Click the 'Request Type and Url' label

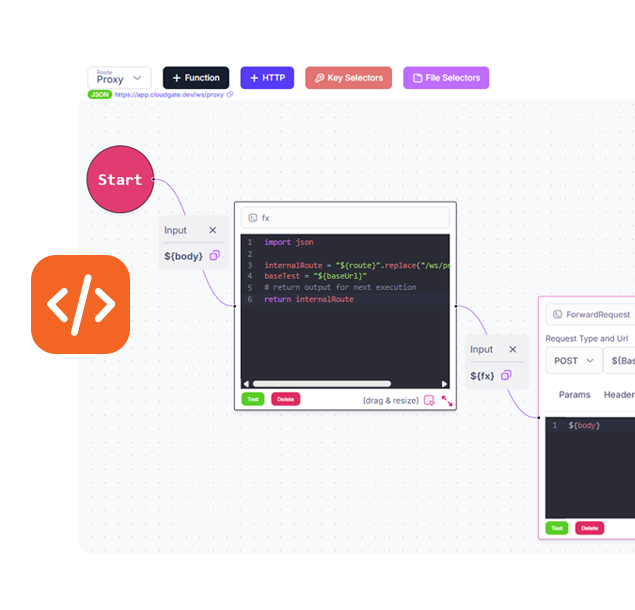tap(587, 339)
